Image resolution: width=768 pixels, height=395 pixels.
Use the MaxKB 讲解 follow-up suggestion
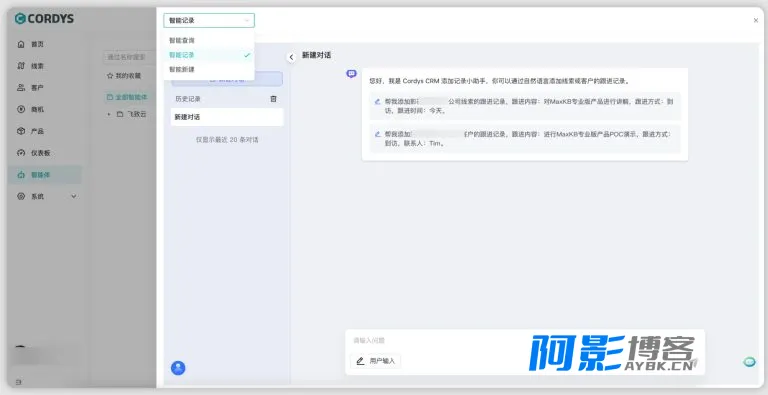pos(525,106)
